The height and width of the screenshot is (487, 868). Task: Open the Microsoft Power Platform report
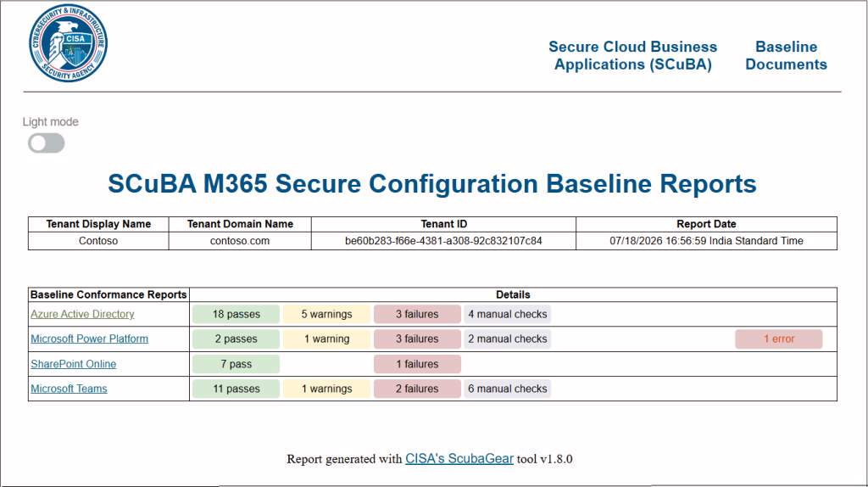click(89, 339)
